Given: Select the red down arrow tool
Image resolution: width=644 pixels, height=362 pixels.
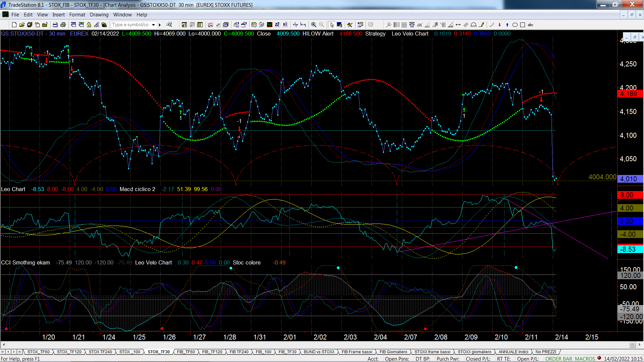Looking at the screenshot, I should tap(499, 25).
